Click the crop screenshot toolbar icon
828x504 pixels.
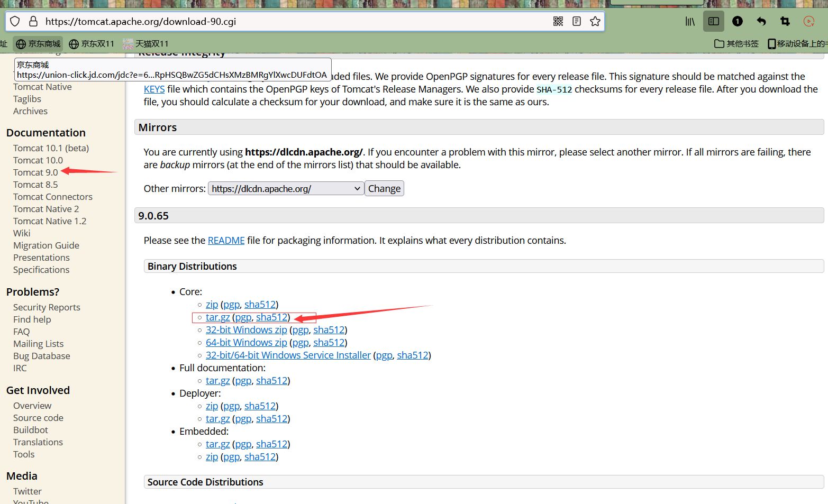(x=785, y=21)
